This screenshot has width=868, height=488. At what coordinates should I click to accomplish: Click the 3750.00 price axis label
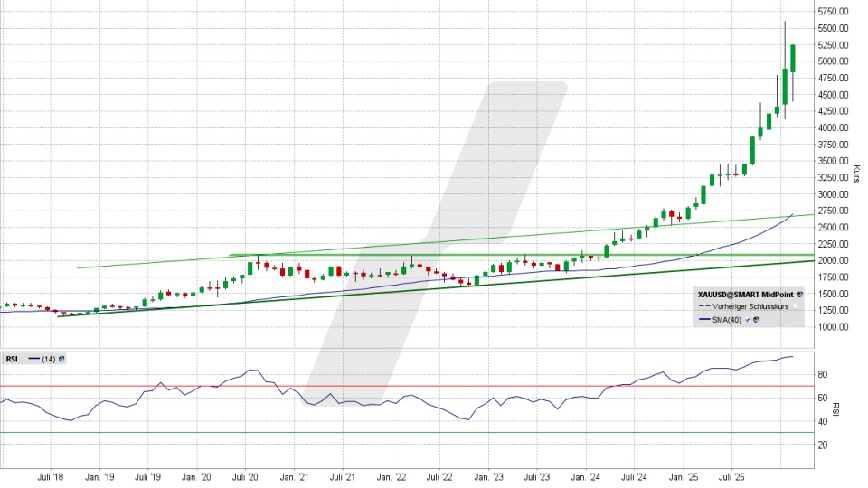tap(833, 145)
